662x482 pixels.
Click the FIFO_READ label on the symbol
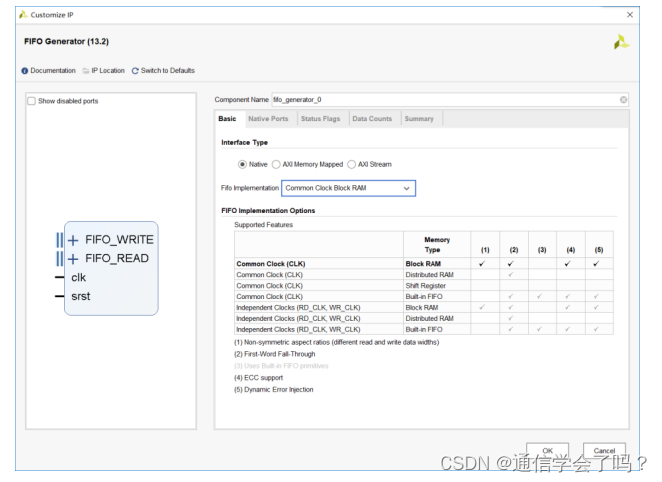117,258
